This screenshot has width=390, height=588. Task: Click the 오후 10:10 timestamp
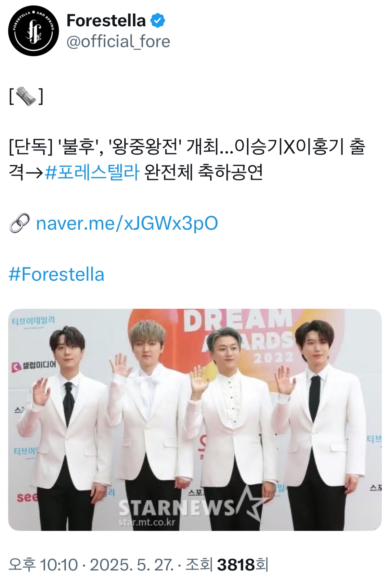point(43,565)
